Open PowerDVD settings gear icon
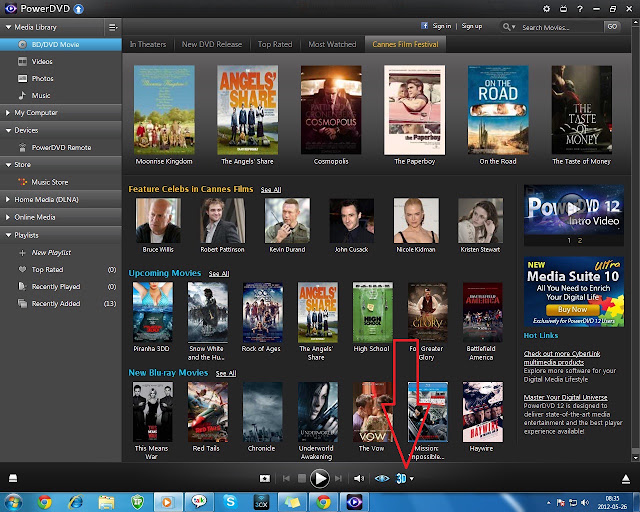This screenshot has width=640, height=512. [x=546, y=9]
